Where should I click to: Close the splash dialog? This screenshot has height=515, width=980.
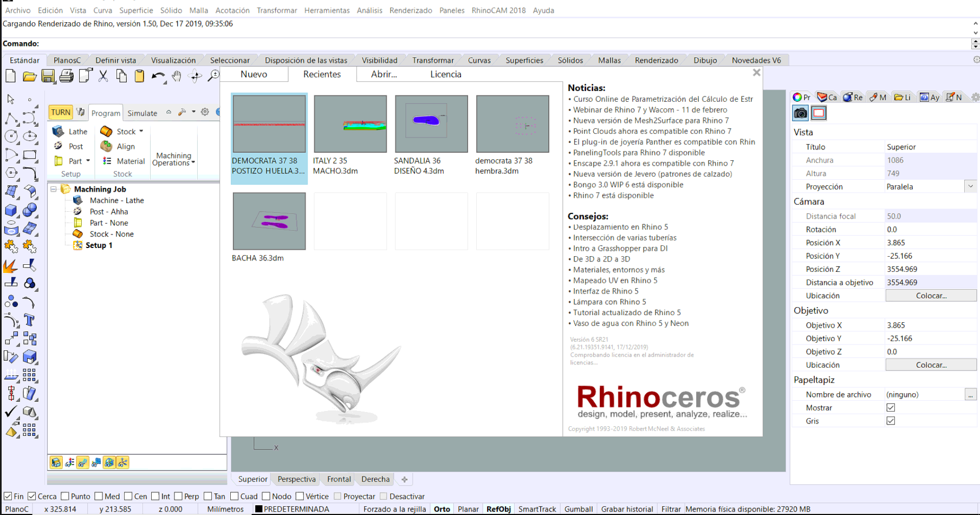(x=756, y=73)
